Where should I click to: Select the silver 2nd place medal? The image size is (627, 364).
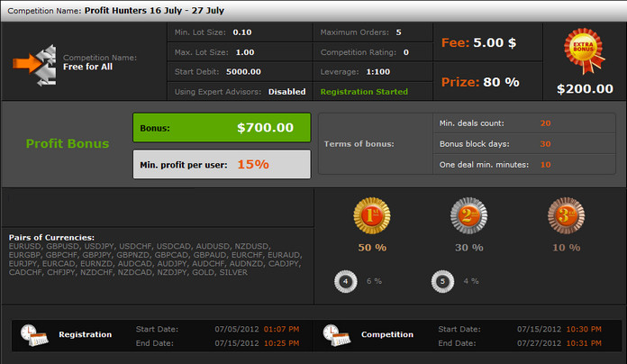click(x=469, y=215)
